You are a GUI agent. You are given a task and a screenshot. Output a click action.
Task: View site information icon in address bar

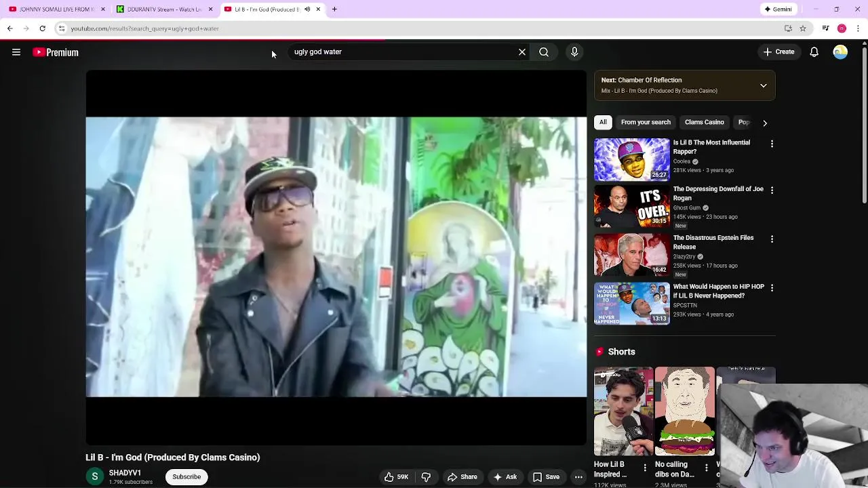point(61,28)
